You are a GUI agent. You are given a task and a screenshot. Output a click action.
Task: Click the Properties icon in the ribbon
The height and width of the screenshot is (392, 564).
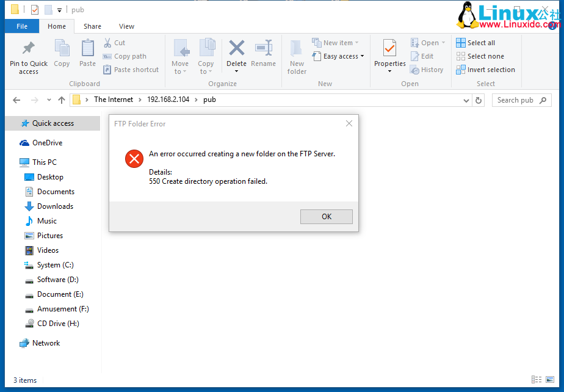click(389, 48)
